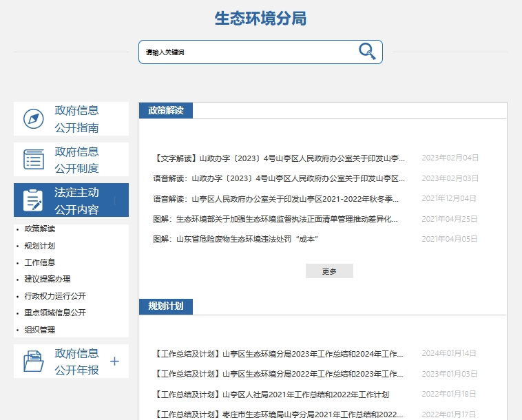The image size is (522, 420).
Task: Open 政府信息公开年报 menu item
Action: [71, 361]
